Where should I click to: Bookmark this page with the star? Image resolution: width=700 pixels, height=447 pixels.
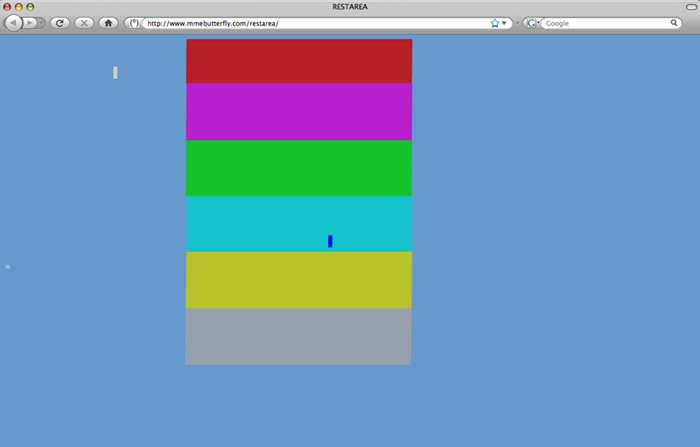click(494, 22)
